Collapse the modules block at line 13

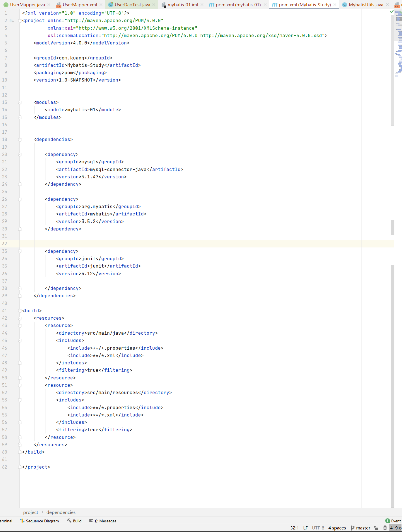(x=20, y=102)
